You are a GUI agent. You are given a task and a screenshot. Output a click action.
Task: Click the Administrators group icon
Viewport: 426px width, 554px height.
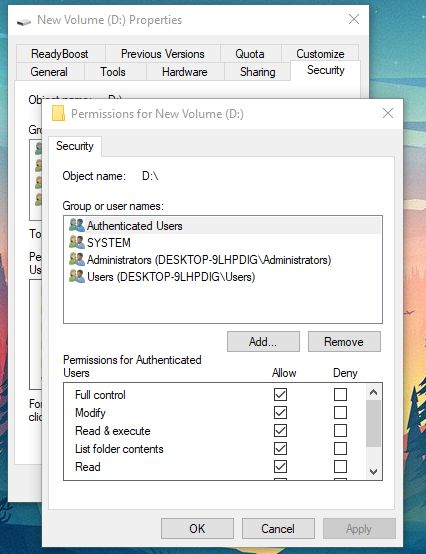tap(77, 259)
